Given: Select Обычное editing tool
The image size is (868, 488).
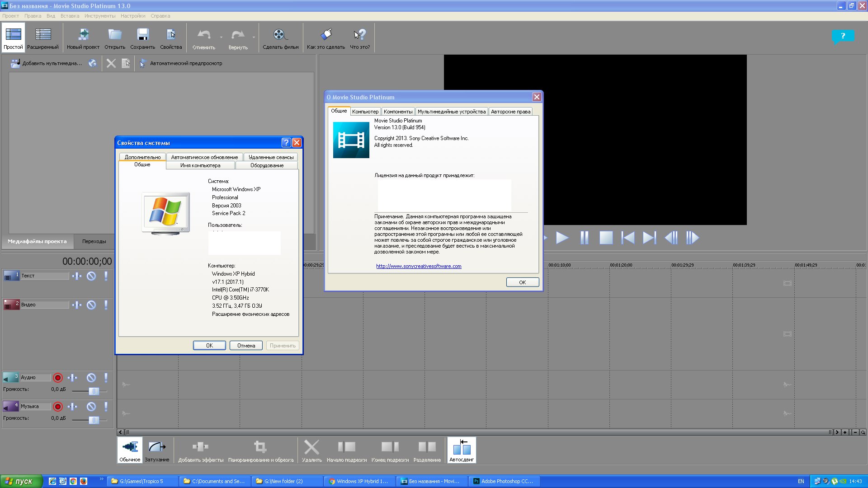Looking at the screenshot, I should coord(130,450).
